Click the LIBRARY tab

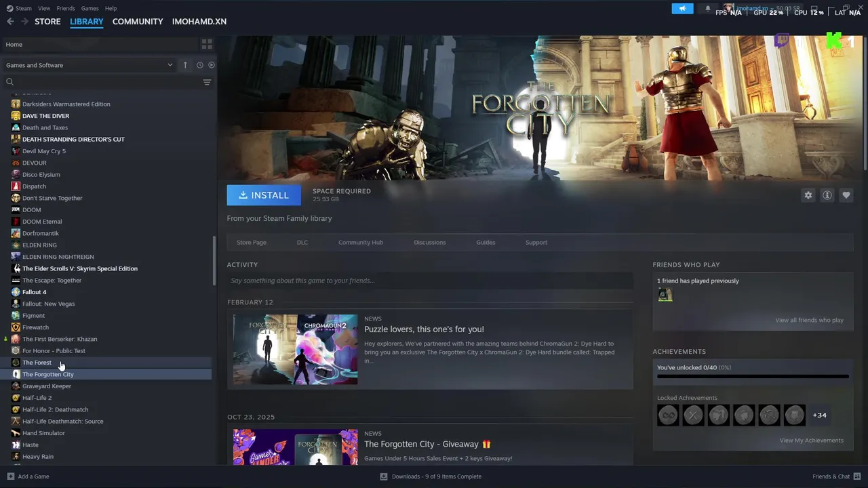(87, 22)
